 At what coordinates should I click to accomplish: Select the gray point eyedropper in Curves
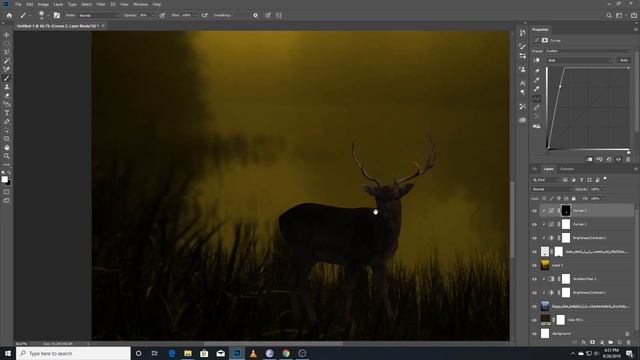[x=537, y=80]
